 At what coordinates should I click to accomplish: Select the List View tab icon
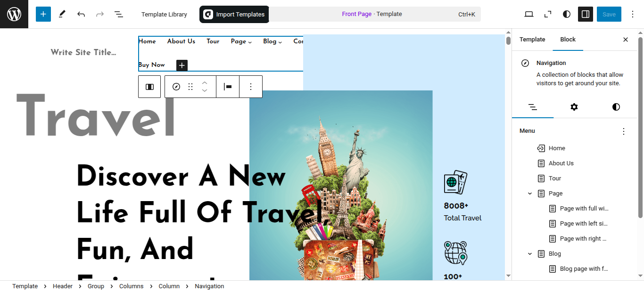[x=533, y=107]
